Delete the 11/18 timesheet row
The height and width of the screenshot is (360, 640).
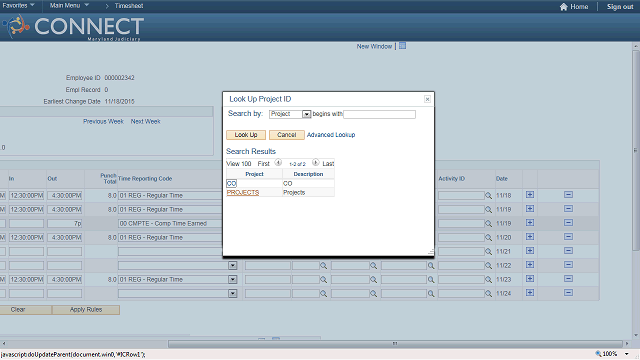[x=568, y=195]
